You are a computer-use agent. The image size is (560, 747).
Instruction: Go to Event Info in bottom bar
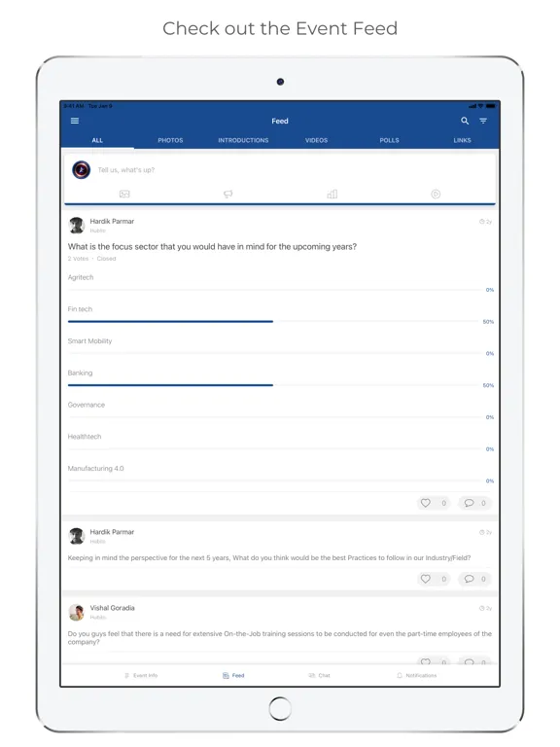(x=141, y=676)
